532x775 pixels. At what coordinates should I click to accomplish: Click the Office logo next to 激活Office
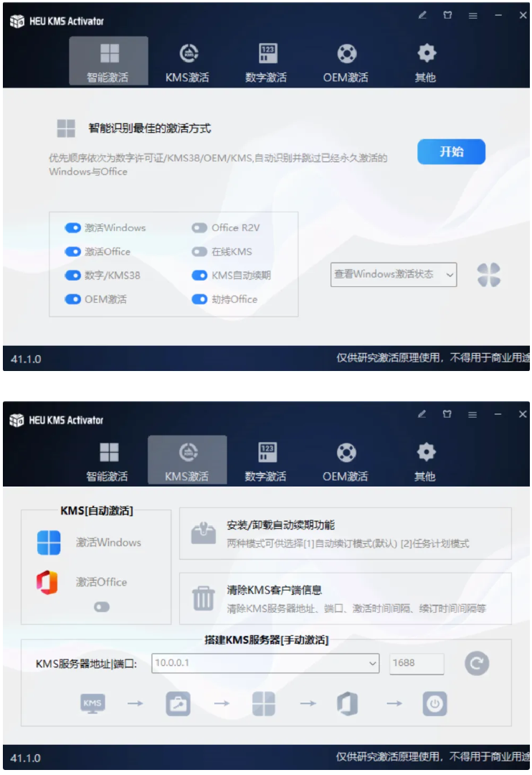(x=47, y=582)
